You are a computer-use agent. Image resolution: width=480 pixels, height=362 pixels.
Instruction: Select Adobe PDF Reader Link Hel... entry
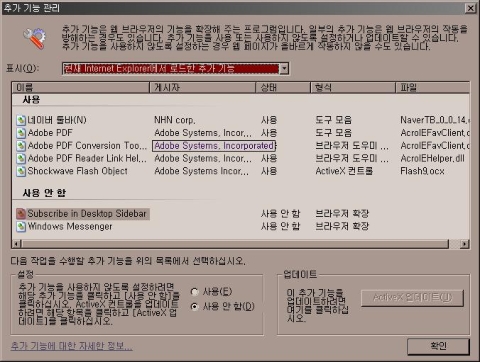tap(87, 158)
